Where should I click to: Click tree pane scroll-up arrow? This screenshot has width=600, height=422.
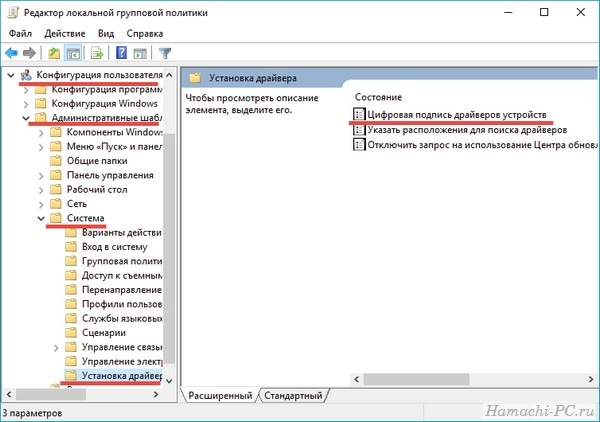tap(169, 75)
